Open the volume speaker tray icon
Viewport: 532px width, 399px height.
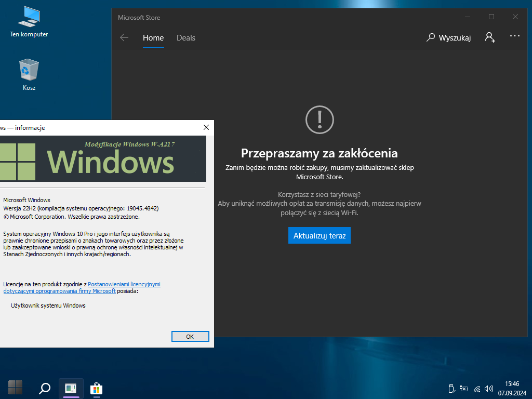pos(488,389)
